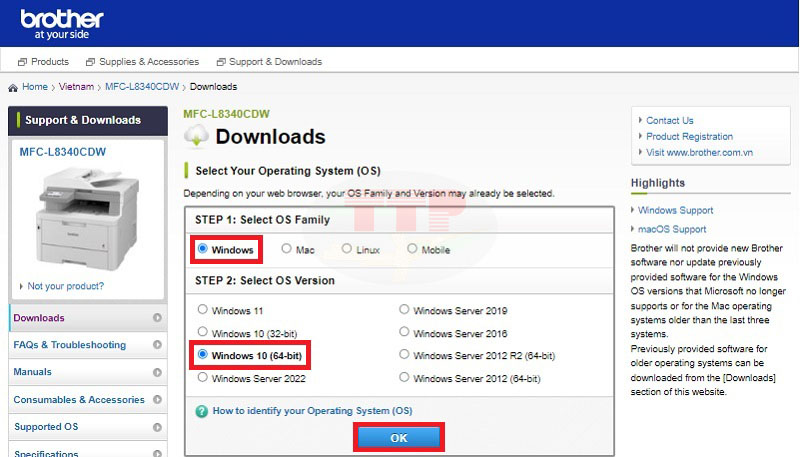Visit www.brother.com.vn link
800x457 pixels.
pyautogui.click(x=699, y=153)
